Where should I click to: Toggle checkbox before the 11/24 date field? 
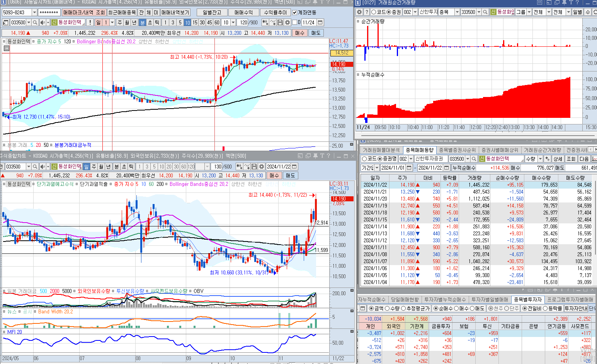pyautogui.click(x=295, y=22)
